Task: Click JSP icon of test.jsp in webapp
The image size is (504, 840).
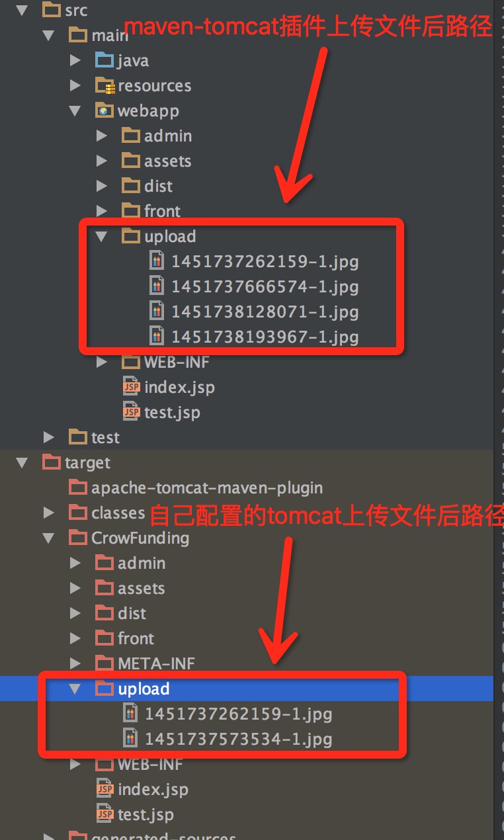Action: click(x=132, y=412)
